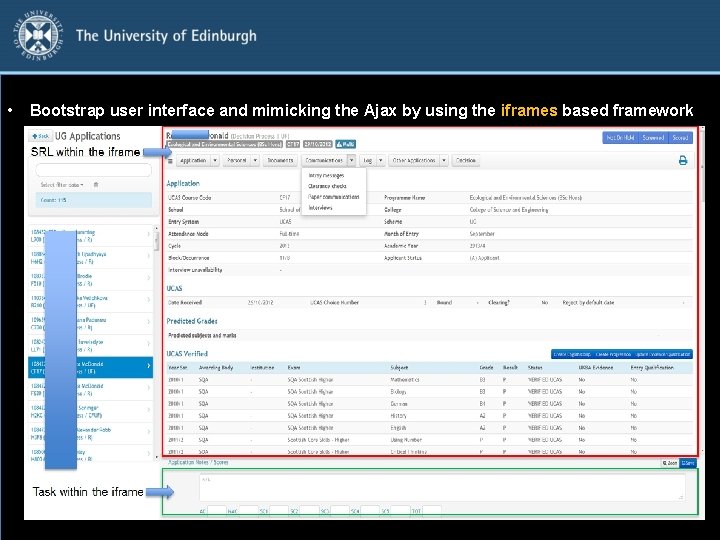
Task: Open the chevron on the Brodie row
Action: tap(148, 278)
